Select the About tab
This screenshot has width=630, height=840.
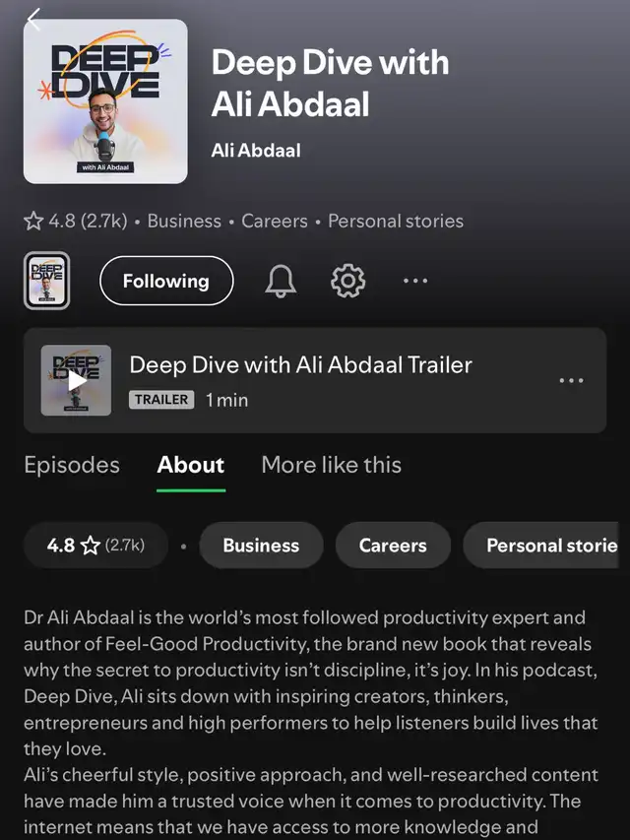click(191, 465)
